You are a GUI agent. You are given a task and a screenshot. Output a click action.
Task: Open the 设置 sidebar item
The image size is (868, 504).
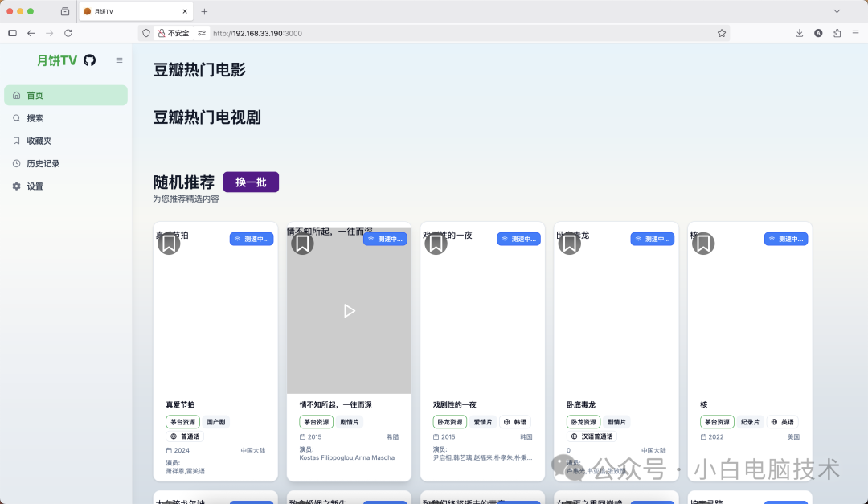(x=66, y=186)
